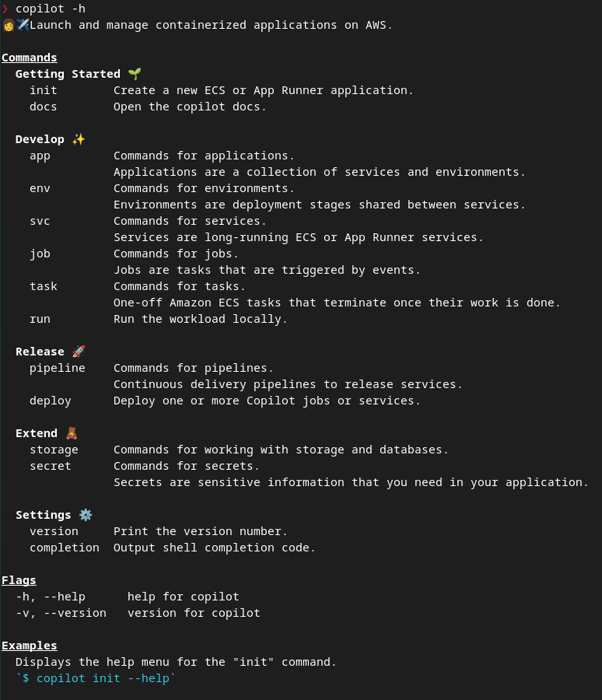The width and height of the screenshot is (602, 700).
Task: Click the underlined Commands heading
Action: coord(30,58)
